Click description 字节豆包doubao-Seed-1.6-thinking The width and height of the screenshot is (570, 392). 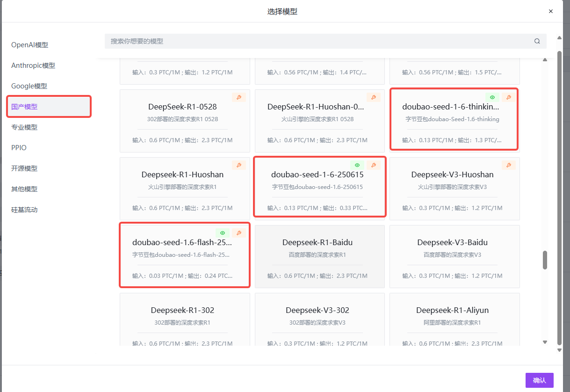click(x=452, y=119)
